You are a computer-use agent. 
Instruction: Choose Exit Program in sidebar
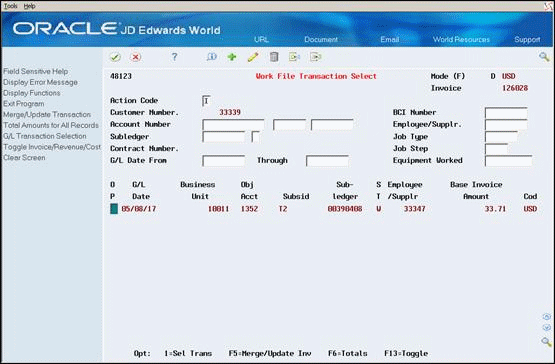click(x=24, y=104)
